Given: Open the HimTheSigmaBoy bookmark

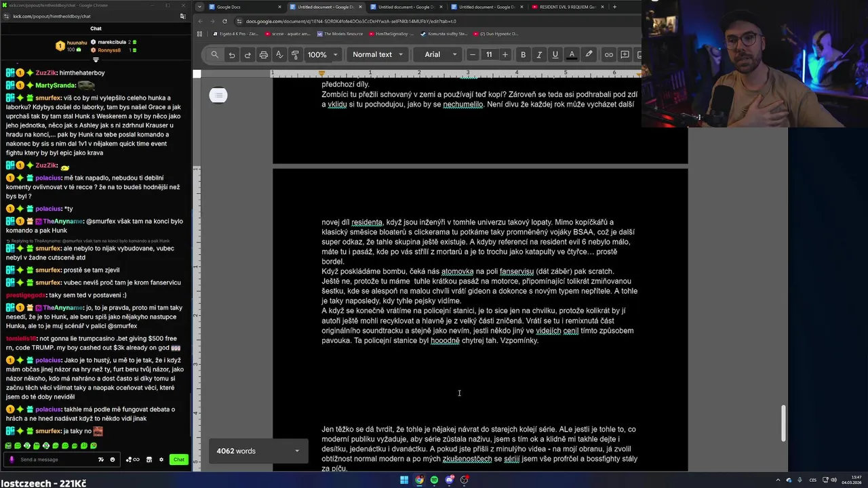Looking at the screenshot, I should click(391, 33).
